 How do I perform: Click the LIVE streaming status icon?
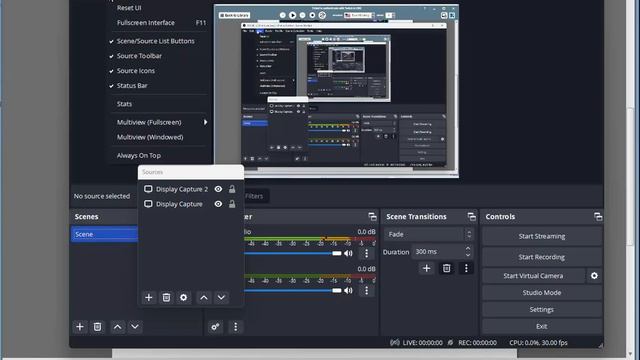point(395,342)
